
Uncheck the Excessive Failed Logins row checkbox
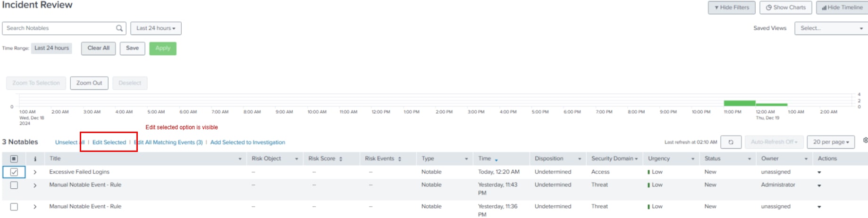click(x=14, y=172)
